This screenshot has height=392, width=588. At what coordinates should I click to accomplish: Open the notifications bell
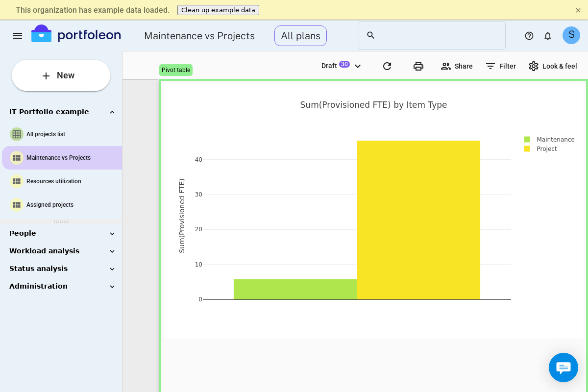(548, 36)
